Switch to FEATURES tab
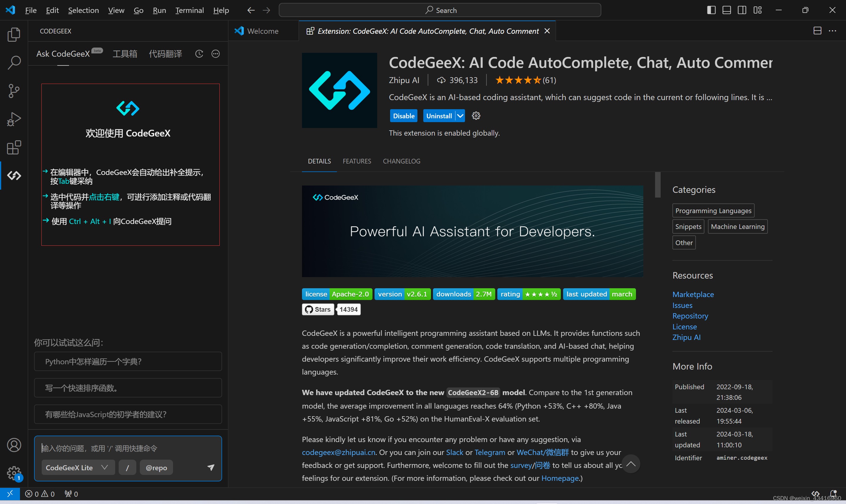846x504 pixels. pos(357,161)
